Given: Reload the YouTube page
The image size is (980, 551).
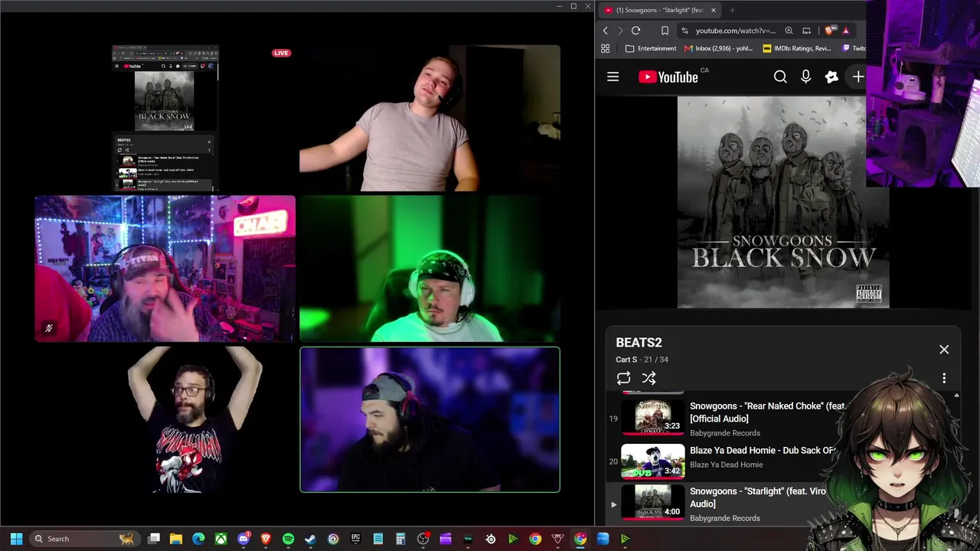Looking at the screenshot, I should click(x=635, y=31).
